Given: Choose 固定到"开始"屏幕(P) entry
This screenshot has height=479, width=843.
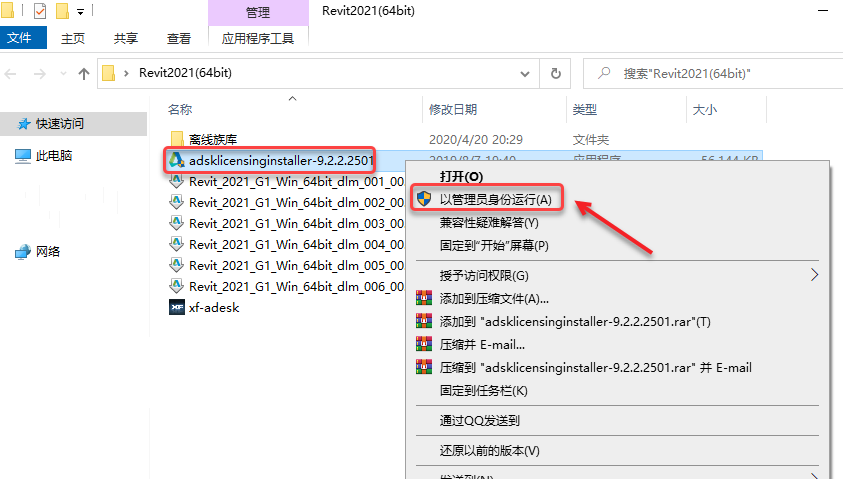Looking at the screenshot, I should (494, 246).
